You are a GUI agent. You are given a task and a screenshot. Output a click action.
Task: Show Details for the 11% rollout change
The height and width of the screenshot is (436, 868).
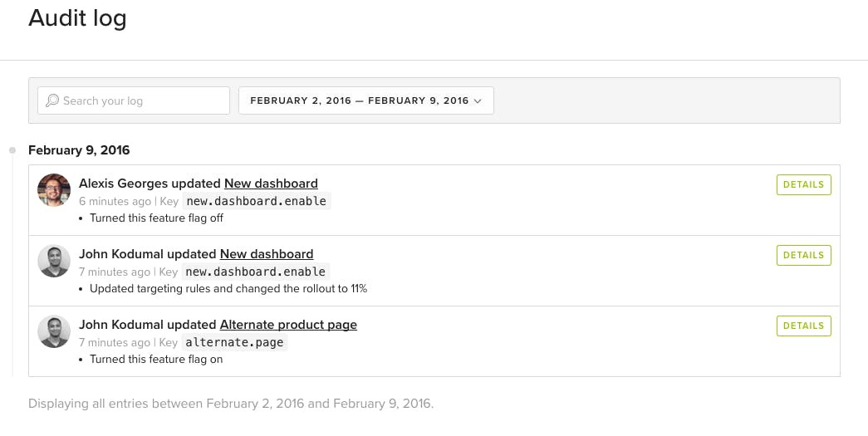click(803, 255)
